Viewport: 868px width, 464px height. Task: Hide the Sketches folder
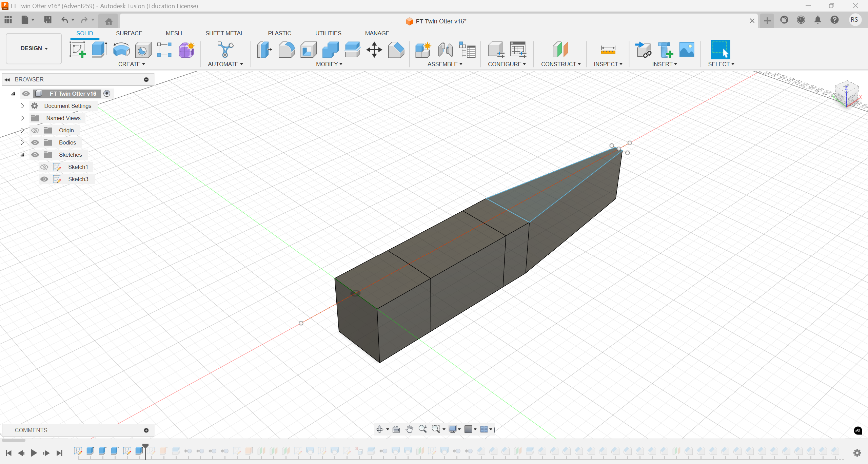click(35, 155)
